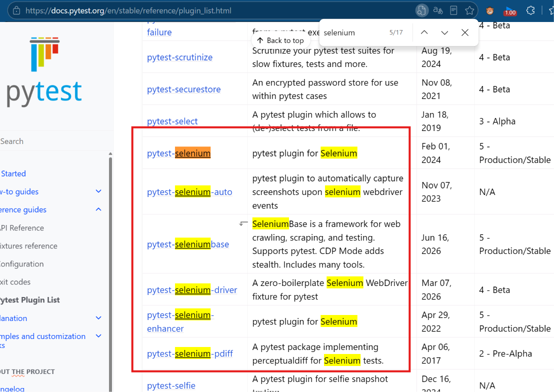This screenshot has height=392, width=554.
Task: Click the pytest logo
Action: pos(44,72)
